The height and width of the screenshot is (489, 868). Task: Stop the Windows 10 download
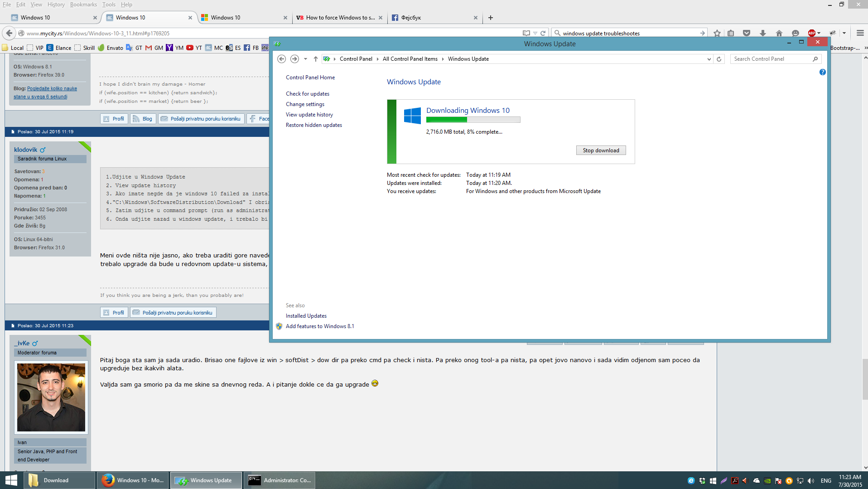[601, 150]
